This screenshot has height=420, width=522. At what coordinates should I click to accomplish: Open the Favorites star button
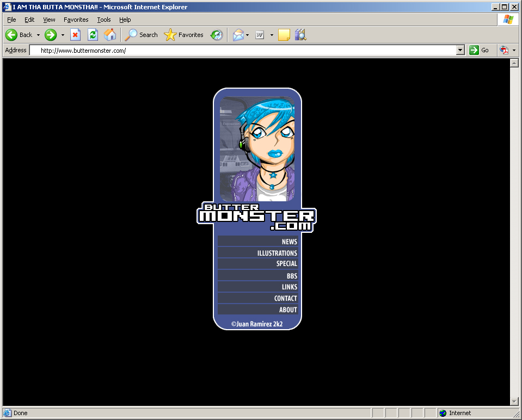(x=184, y=35)
